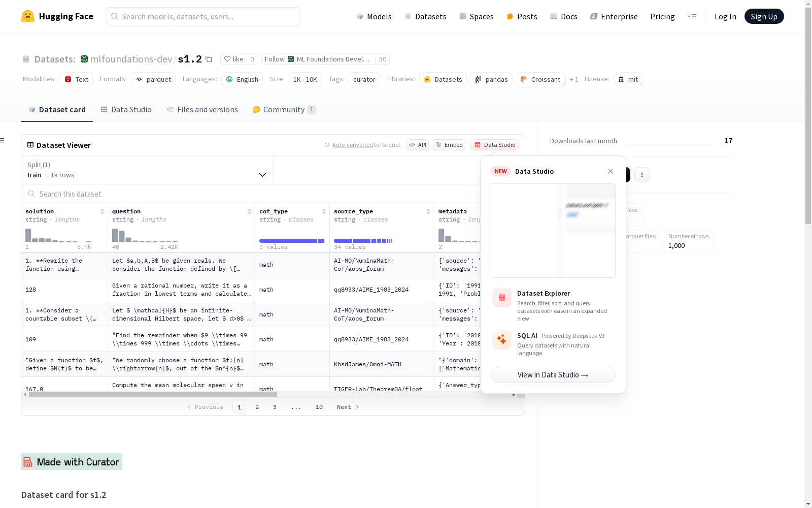
Task: Click the KbsdJames/Omni-MATH source cell
Action: pos(382,364)
